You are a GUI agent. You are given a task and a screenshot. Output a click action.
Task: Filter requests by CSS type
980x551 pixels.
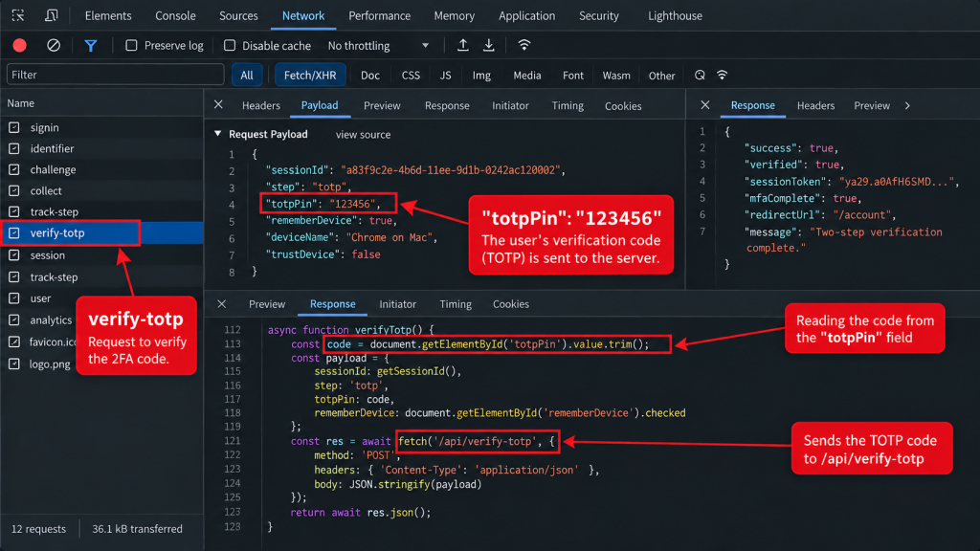click(x=411, y=75)
